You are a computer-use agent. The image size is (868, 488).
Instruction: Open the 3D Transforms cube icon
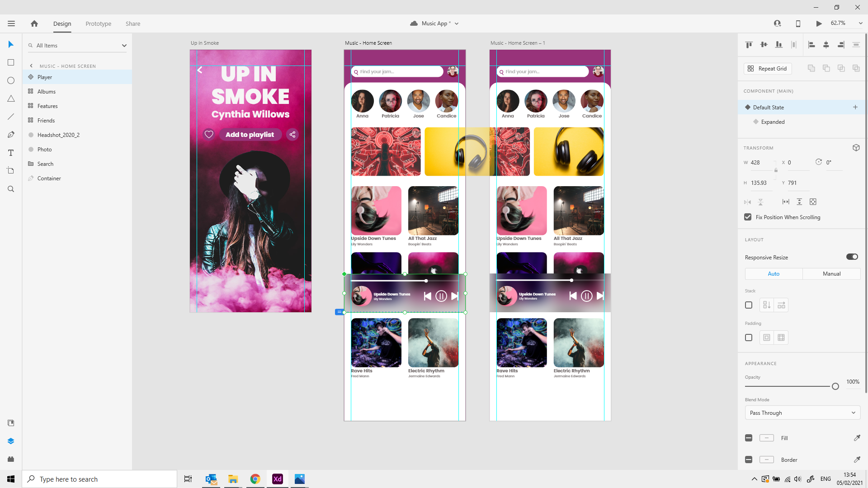pos(856,148)
